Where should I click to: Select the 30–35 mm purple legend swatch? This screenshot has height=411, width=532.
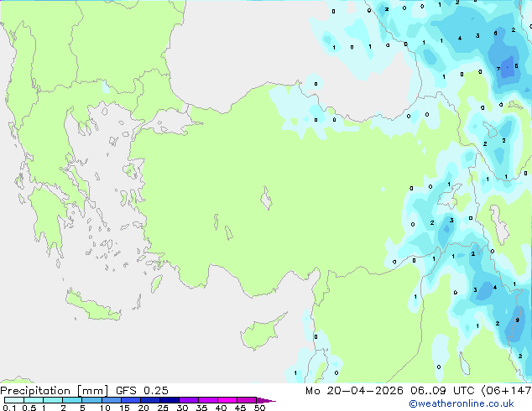[x=188, y=400]
